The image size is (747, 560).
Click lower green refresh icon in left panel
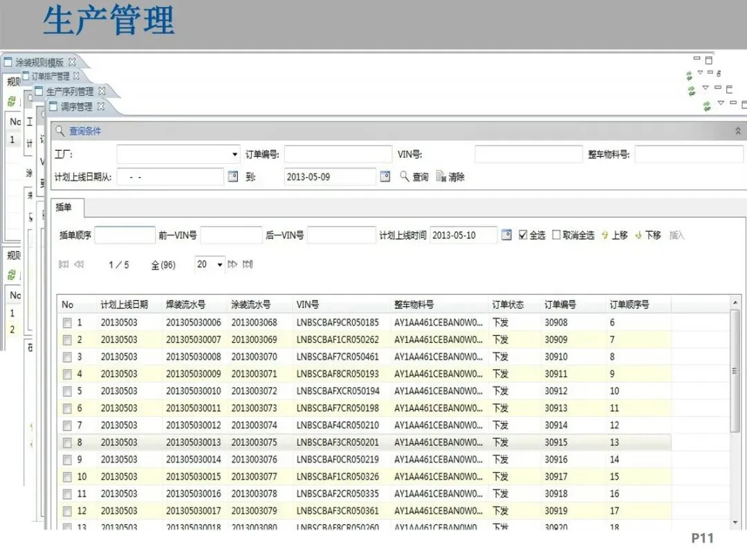[12, 274]
